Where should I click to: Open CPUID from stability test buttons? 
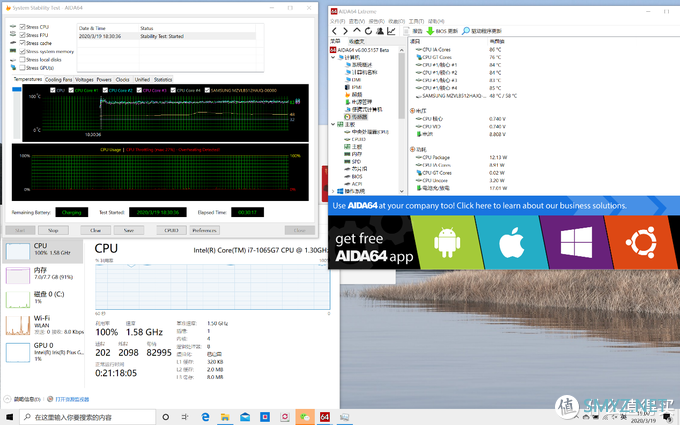171,230
